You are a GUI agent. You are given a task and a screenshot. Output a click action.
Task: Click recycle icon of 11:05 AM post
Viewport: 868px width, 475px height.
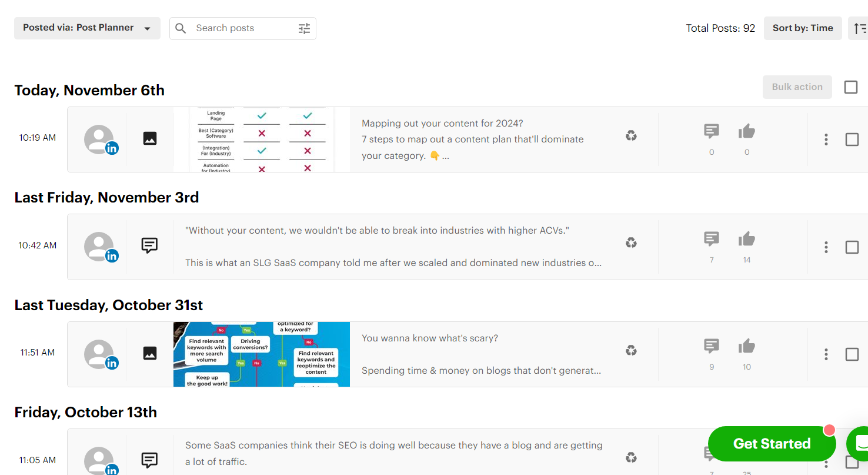pos(631,457)
